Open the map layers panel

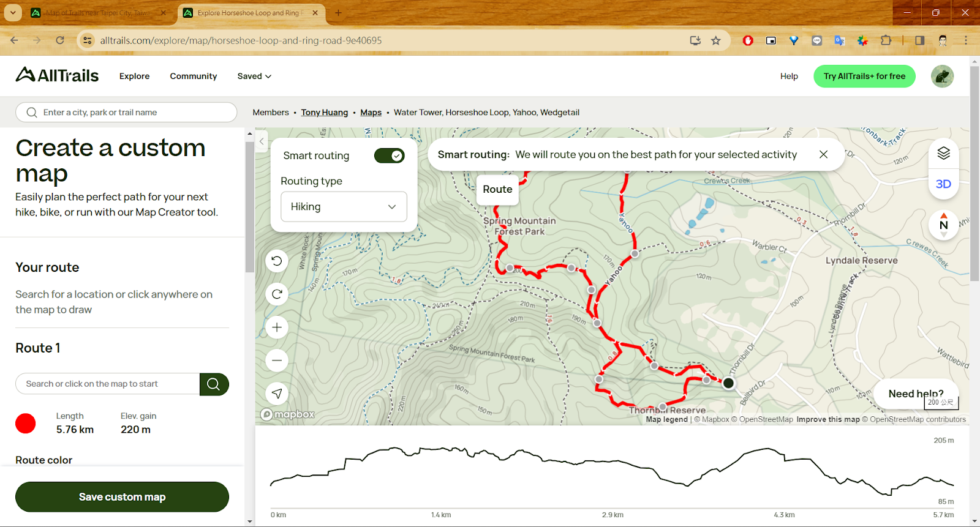(944, 154)
